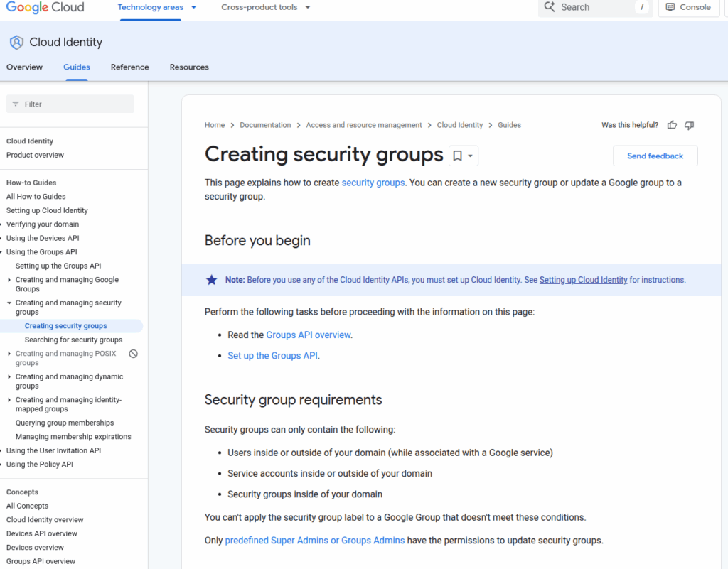Viewport: 728px width, 569px height.
Task: Click the Google Cloud logo
Action: (45, 8)
